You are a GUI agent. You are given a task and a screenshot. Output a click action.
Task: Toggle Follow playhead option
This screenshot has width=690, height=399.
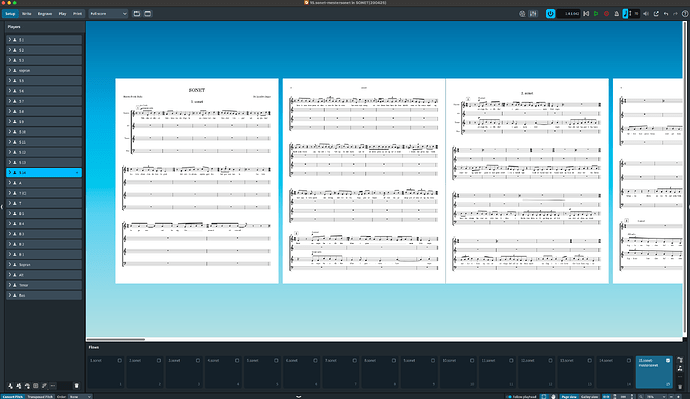[x=523, y=396]
